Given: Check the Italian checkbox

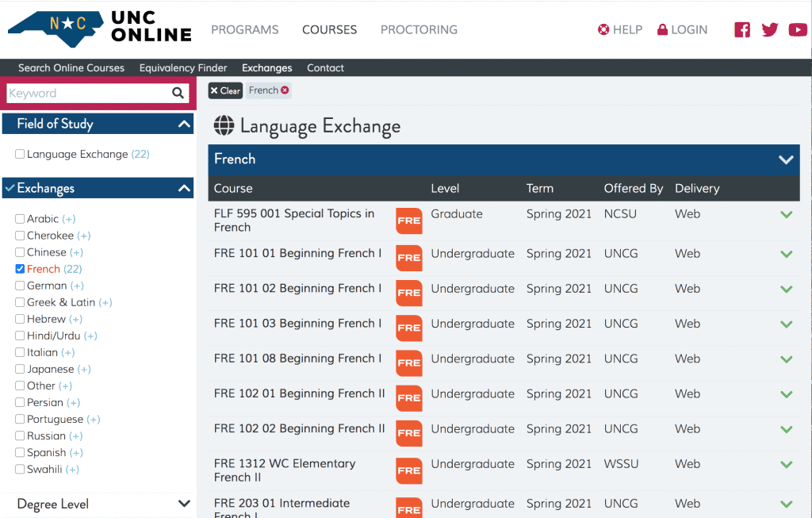Looking at the screenshot, I should [20, 352].
